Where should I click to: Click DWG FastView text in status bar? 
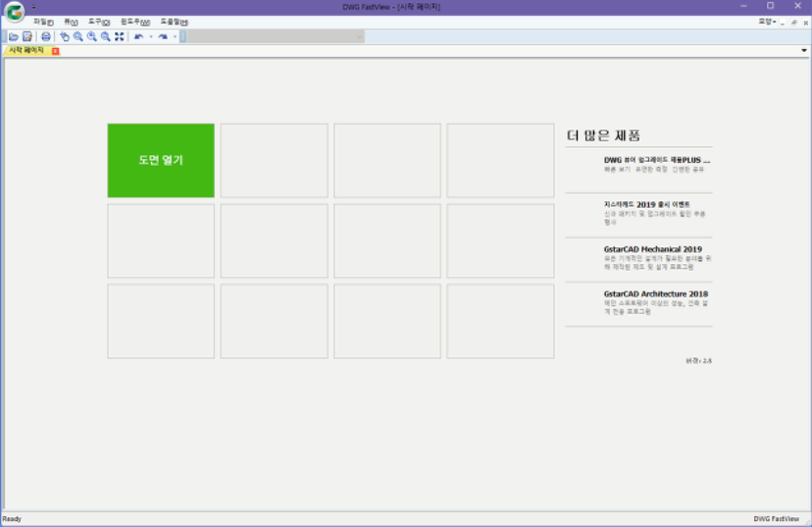[777, 519]
